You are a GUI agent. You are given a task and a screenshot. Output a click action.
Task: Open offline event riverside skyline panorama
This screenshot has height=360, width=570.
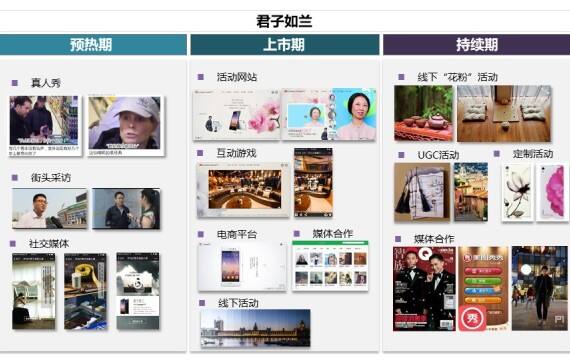(x=255, y=328)
